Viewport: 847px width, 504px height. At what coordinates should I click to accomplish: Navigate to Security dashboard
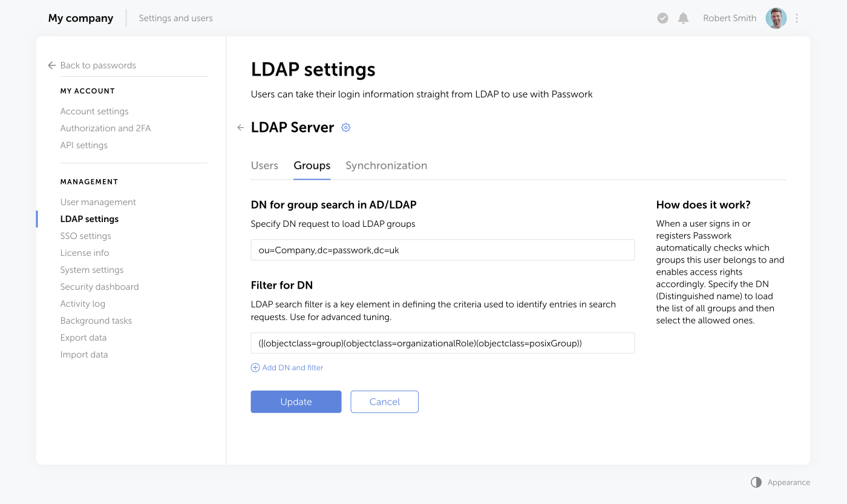click(x=99, y=286)
